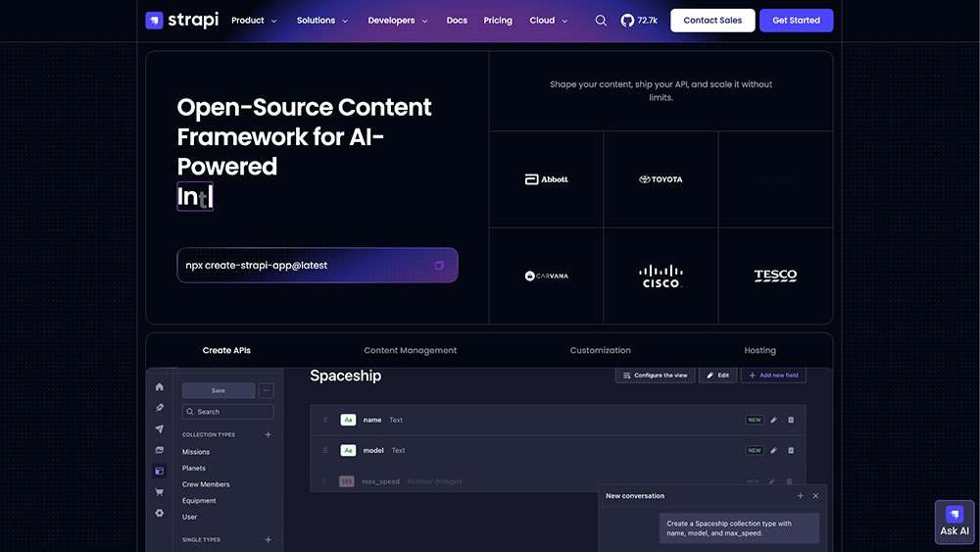This screenshot has height=552, width=980.
Task: Copy the npx create-strapi-app command
Action: (x=439, y=265)
